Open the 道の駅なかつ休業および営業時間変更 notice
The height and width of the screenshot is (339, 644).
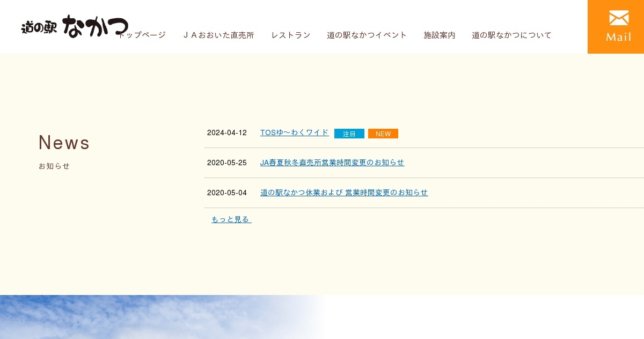[x=344, y=193]
